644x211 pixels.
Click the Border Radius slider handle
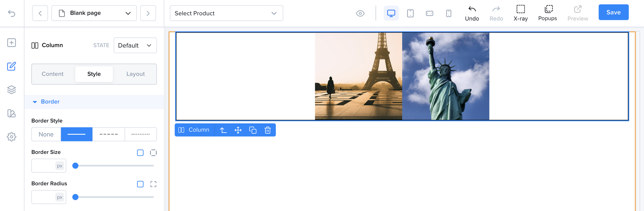(x=75, y=197)
